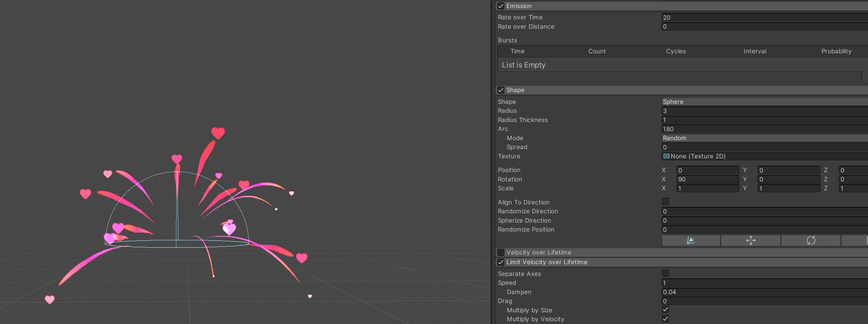Click the Dampen value field
This screenshot has height=324, width=868.
pyautogui.click(x=763, y=292)
